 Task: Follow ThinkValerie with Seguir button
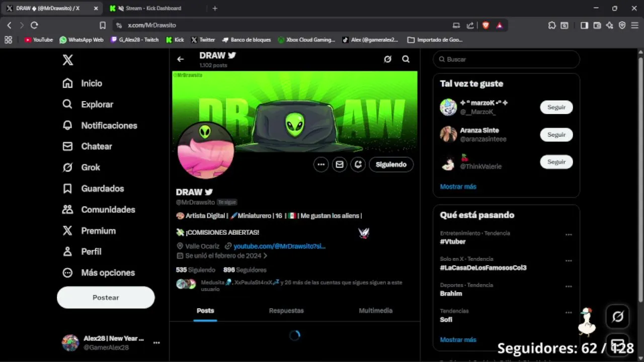556,162
